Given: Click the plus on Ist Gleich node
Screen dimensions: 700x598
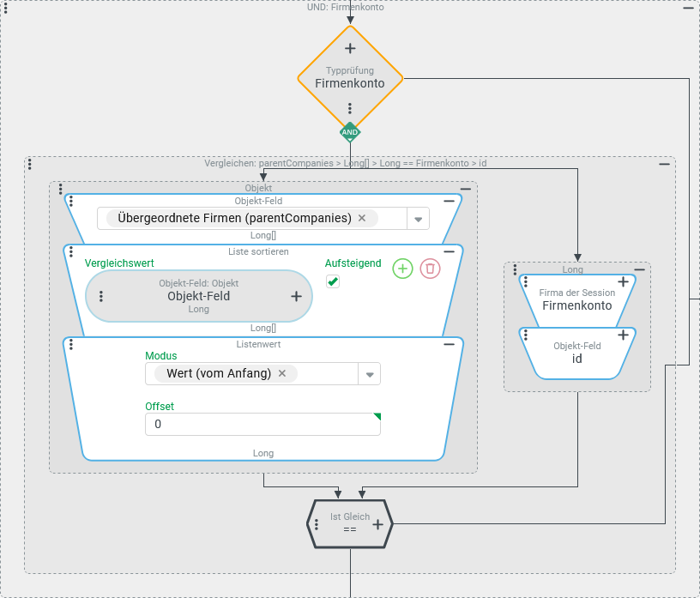Looking at the screenshot, I should (x=377, y=523).
